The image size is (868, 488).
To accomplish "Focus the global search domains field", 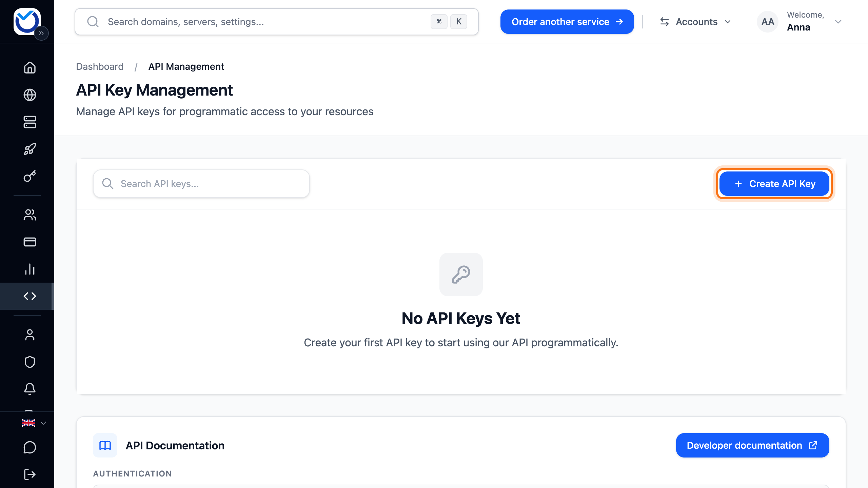I will coord(277,22).
